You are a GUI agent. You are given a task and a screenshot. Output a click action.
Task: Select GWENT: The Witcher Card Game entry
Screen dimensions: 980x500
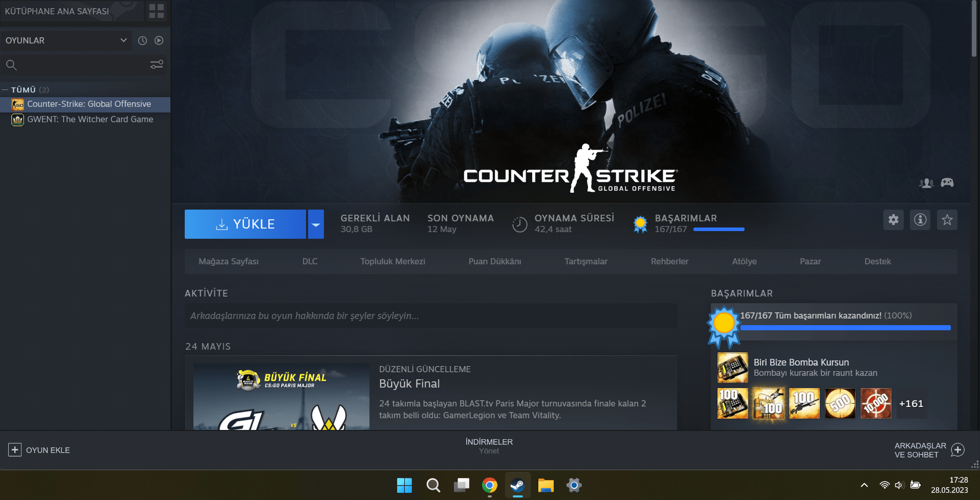[85, 120]
